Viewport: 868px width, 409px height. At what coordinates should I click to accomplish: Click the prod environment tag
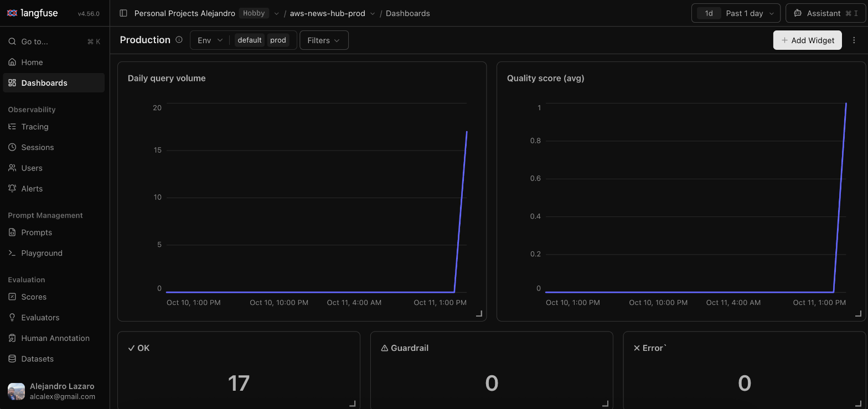[x=278, y=40]
